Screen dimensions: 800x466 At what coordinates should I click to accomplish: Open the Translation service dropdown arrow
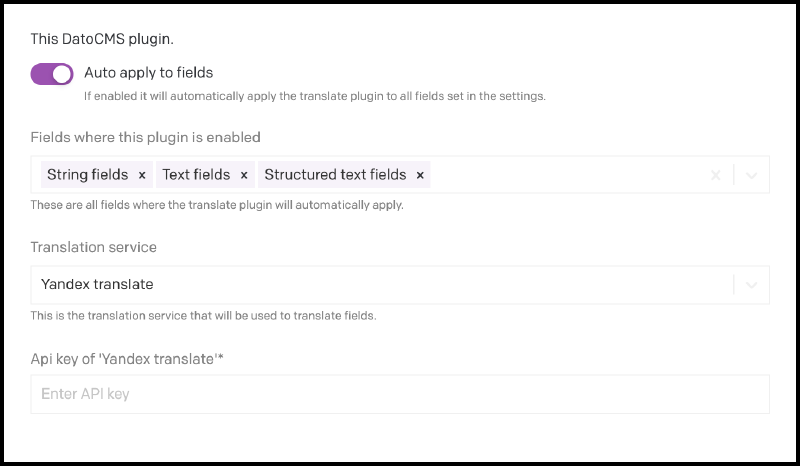(x=752, y=285)
